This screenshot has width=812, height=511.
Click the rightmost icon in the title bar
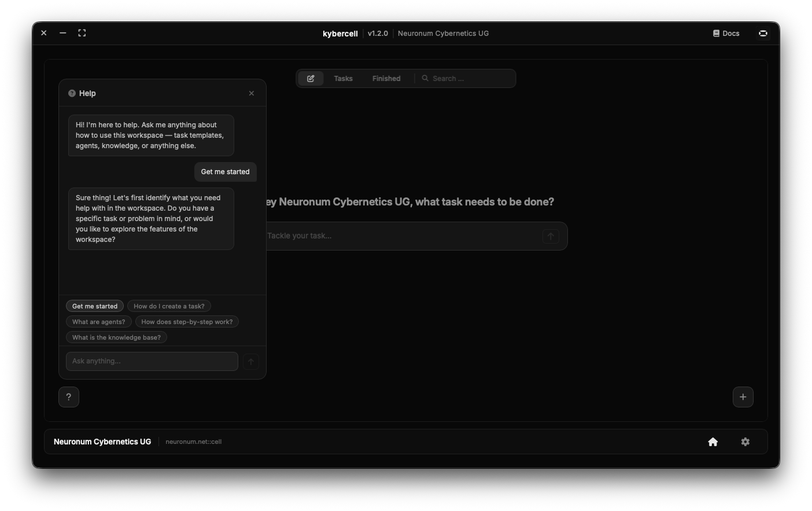click(763, 34)
